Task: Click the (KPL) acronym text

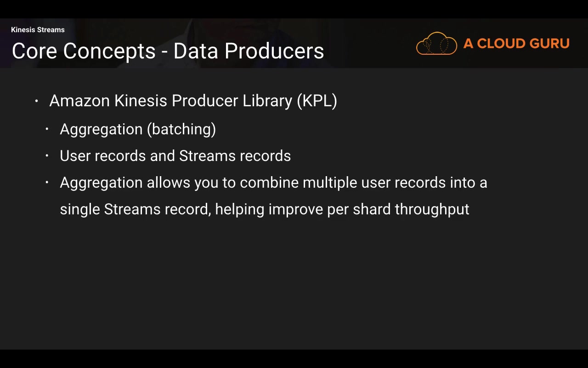Action: [x=317, y=101]
